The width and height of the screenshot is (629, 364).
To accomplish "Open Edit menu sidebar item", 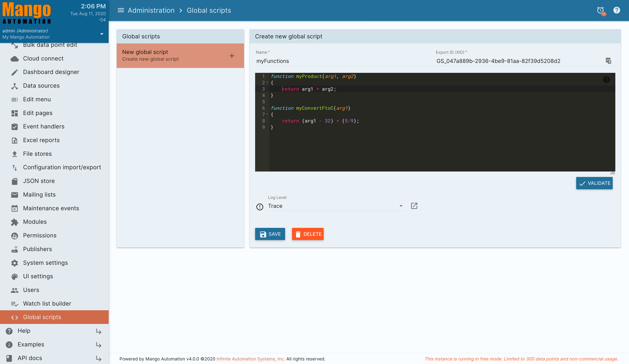I will [x=54, y=99].
